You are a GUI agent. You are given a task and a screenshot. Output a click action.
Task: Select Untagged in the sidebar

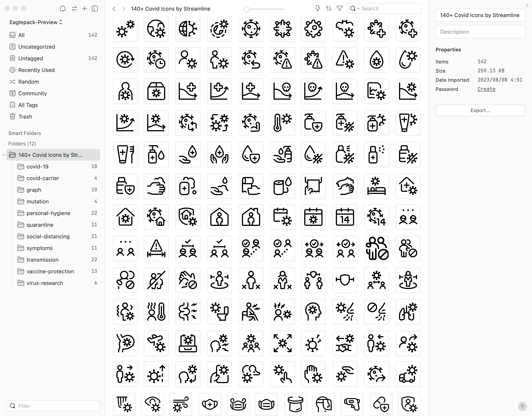pos(53,58)
